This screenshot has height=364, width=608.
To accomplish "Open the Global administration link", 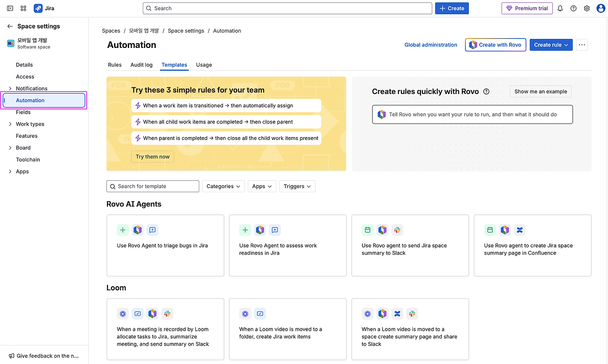I will click(x=431, y=45).
